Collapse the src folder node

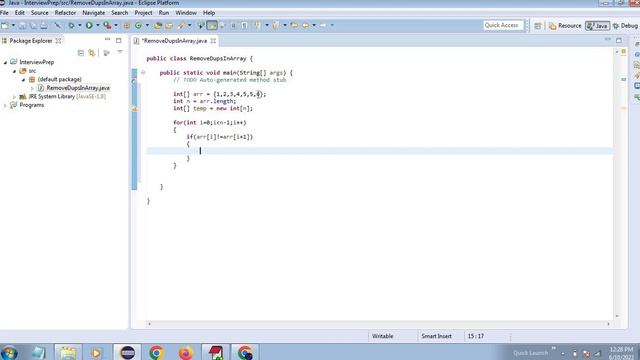(14, 71)
